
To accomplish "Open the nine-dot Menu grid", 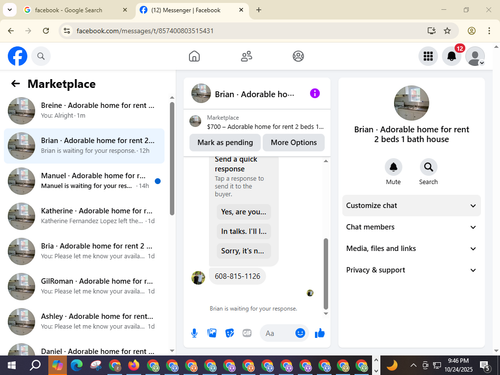I will (428, 56).
